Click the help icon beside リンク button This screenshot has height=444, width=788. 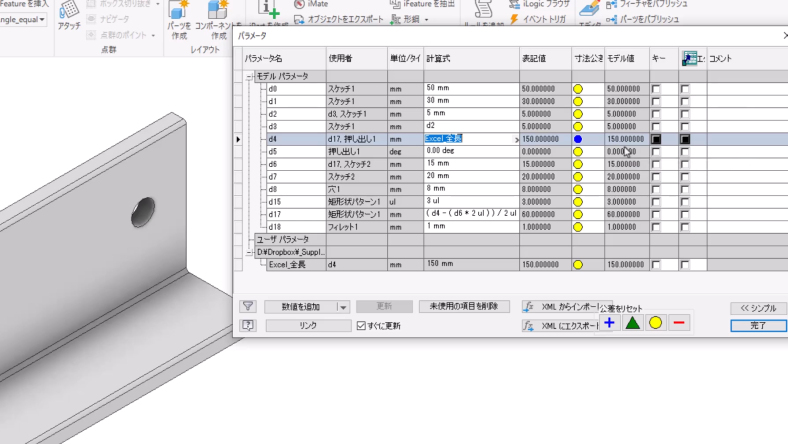(x=248, y=326)
